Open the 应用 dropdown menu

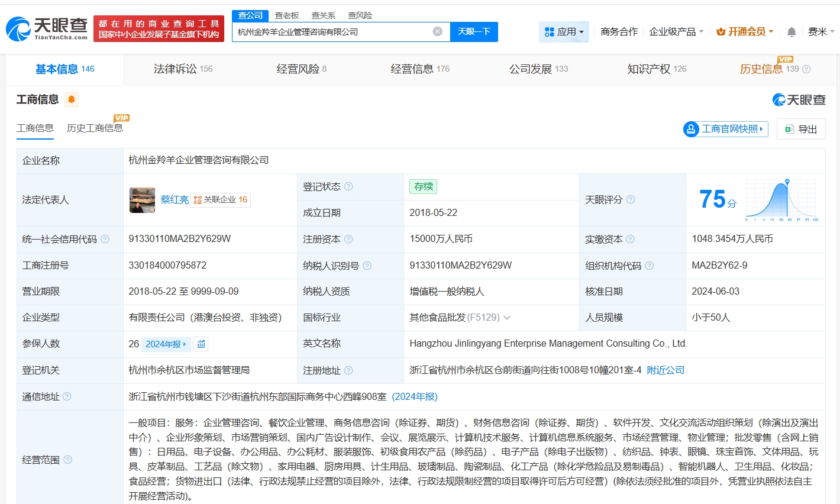[564, 32]
